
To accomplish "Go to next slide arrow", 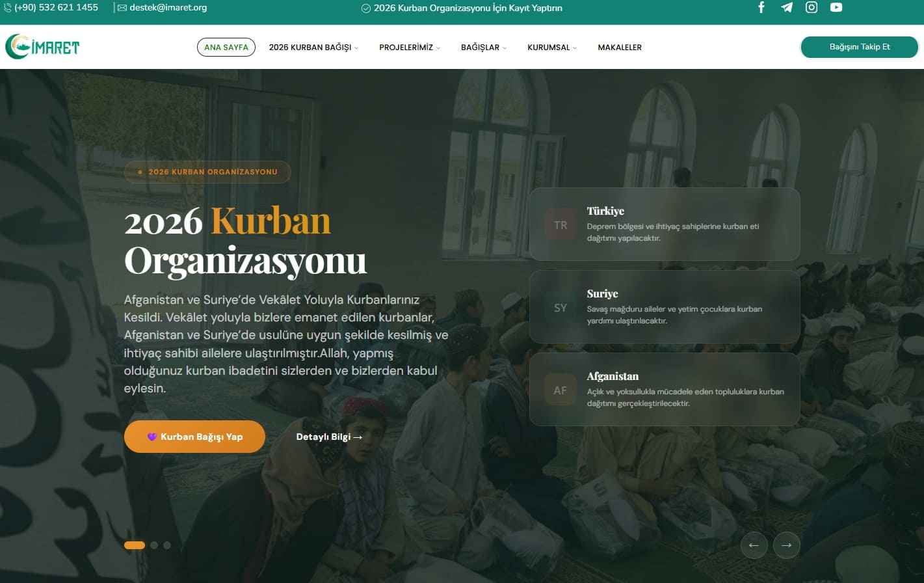I will coord(786,545).
